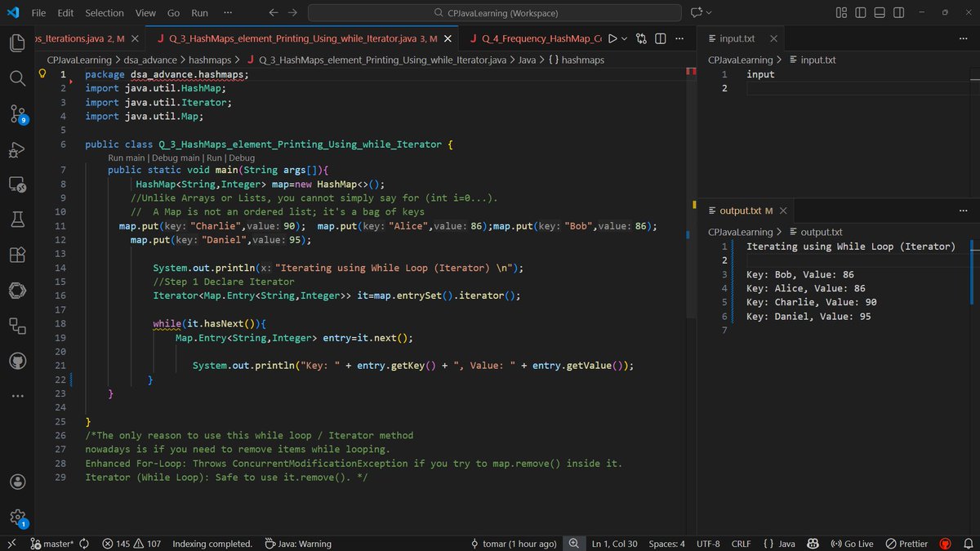Open errors and warnings count in status bar

(x=131, y=544)
